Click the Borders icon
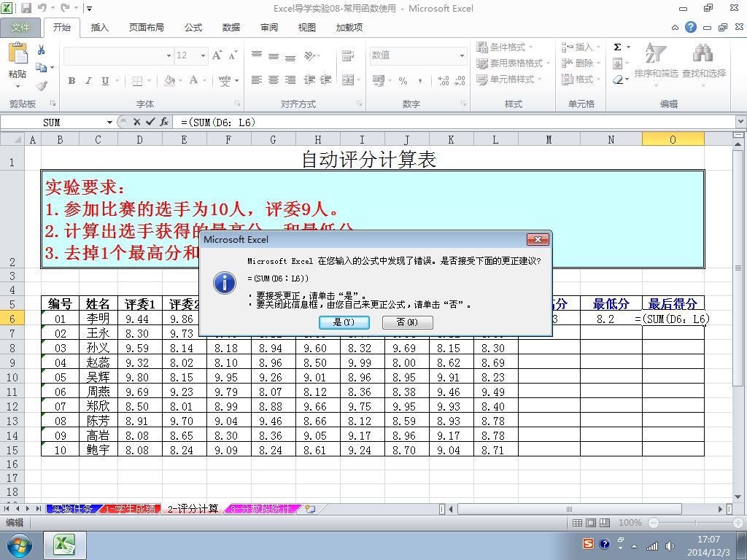This screenshot has height=560, width=747. point(137,80)
